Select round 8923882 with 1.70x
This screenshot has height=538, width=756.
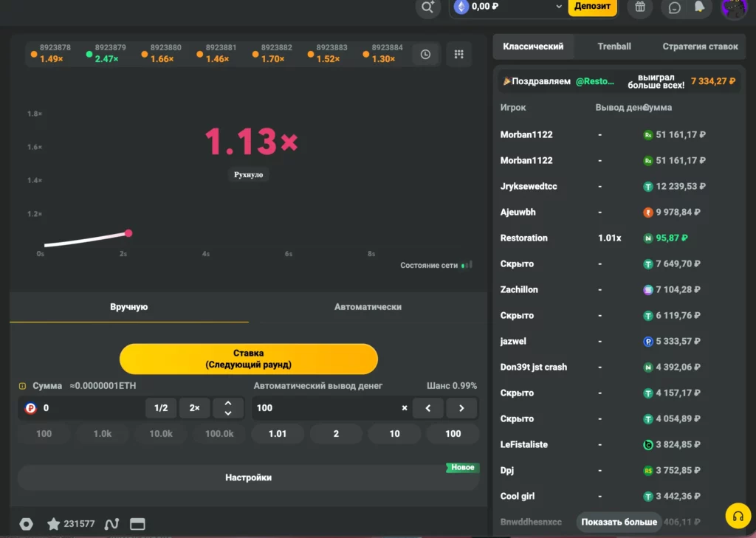click(x=272, y=53)
